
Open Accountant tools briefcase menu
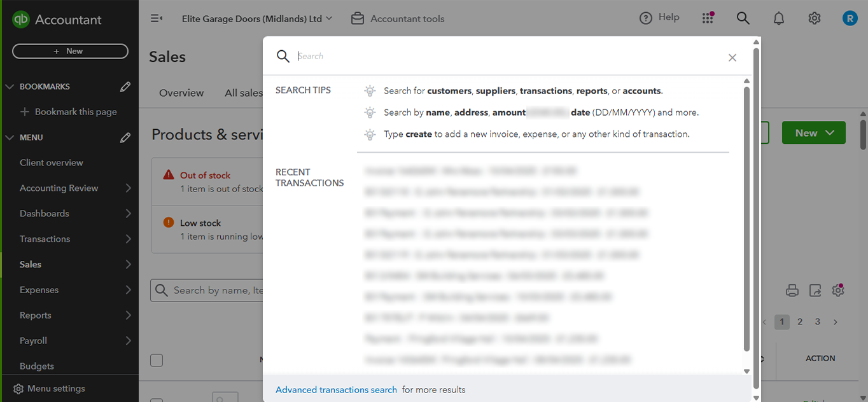pos(398,18)
